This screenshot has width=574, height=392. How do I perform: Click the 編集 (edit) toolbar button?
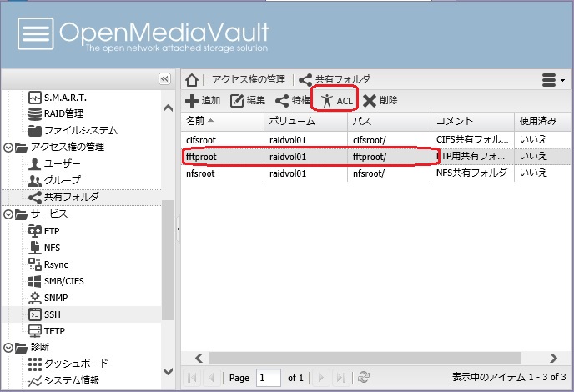[x=248, y=101]
